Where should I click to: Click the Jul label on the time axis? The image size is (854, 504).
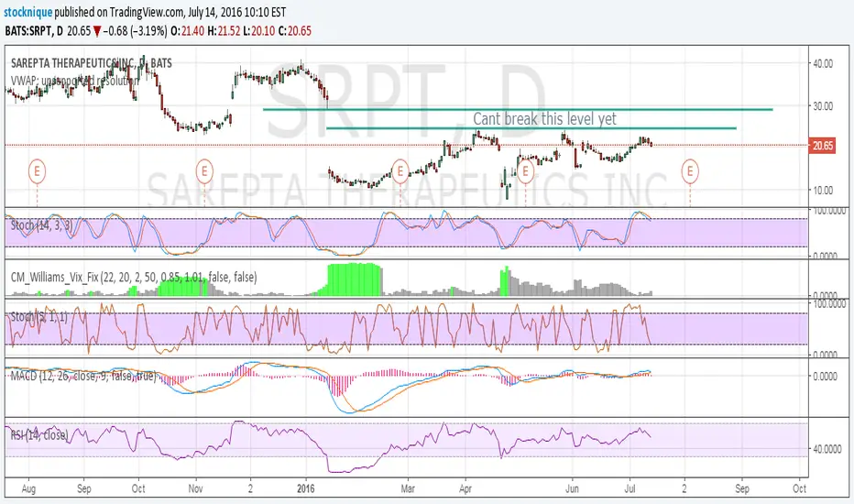pos(630,488)
